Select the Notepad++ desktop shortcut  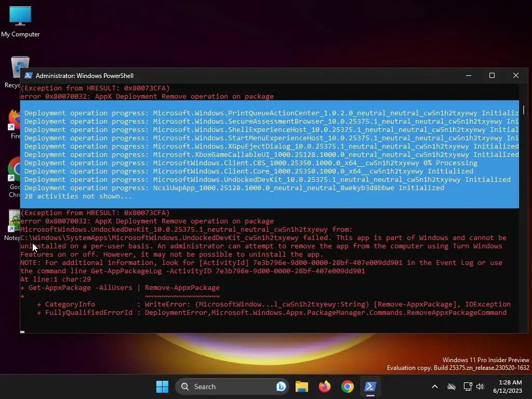pyautogui.click(x=14, y=225)
